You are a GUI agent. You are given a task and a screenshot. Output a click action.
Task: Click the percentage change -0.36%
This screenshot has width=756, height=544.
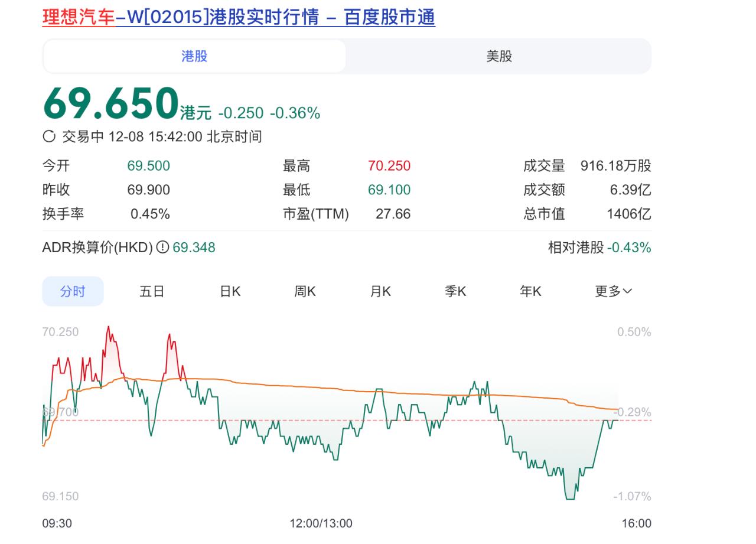pos(295,113)
